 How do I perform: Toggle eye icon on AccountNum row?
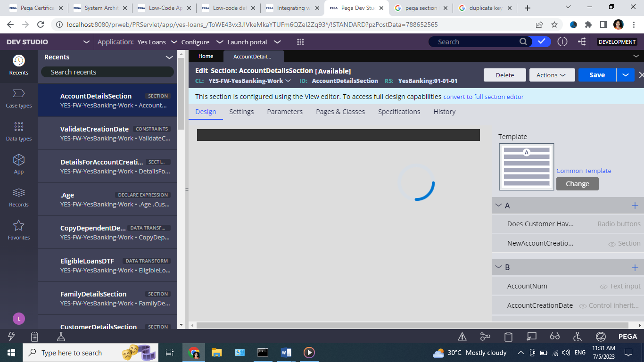[x=603, y=287]
